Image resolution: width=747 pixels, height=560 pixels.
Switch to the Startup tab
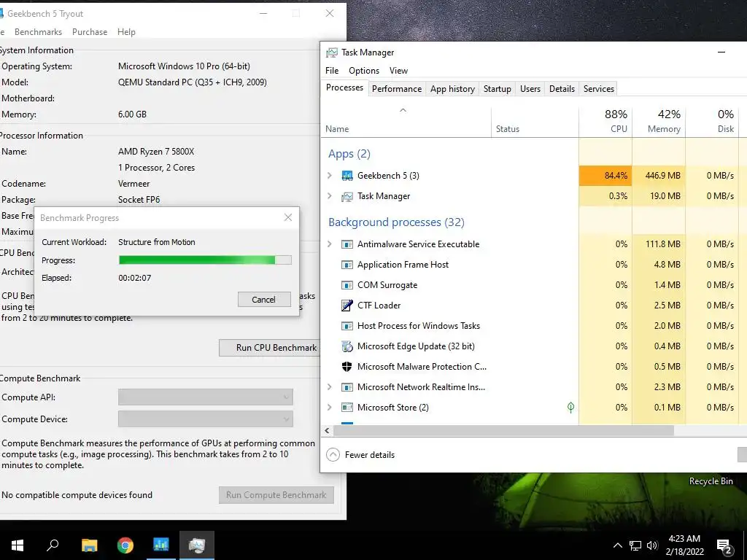coord(498,89)
